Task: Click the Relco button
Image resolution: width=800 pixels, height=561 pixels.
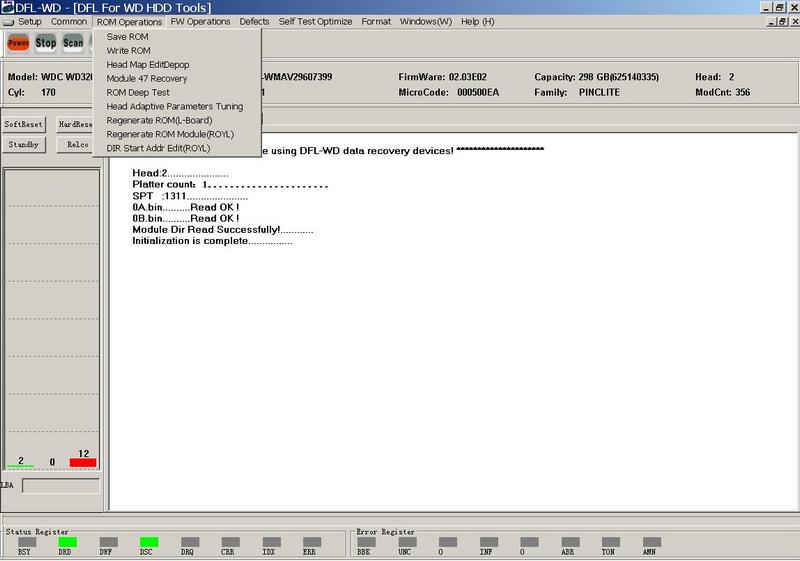Action: pyautogui.click(x=74, y=144)
